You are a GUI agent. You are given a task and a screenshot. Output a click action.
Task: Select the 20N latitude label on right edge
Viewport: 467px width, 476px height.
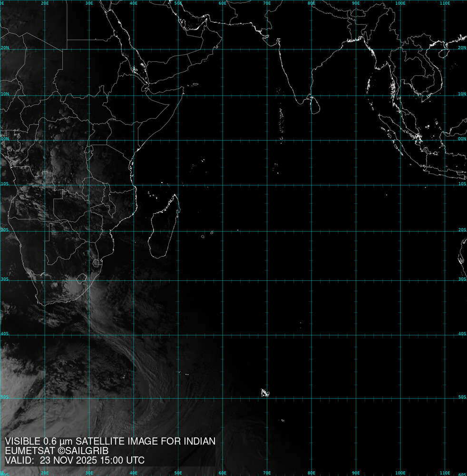pos(462,48)
